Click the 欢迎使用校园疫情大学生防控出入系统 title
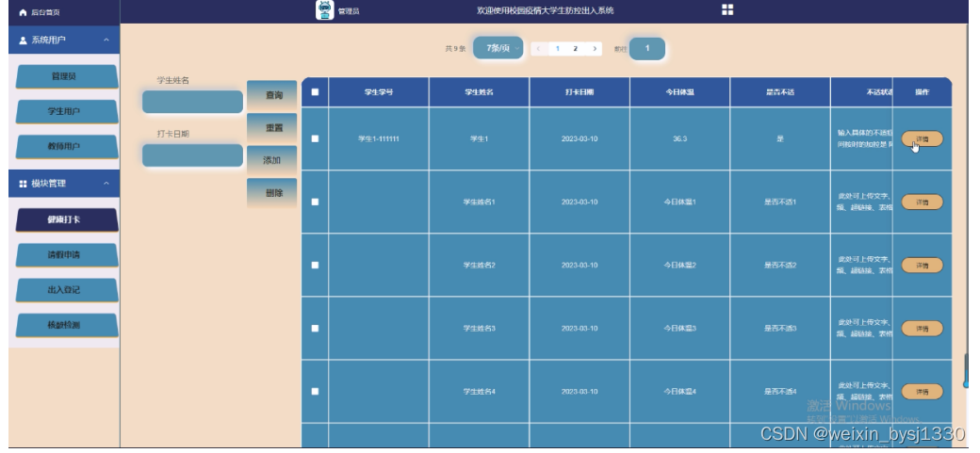980x453 pixels. [545, 10]
